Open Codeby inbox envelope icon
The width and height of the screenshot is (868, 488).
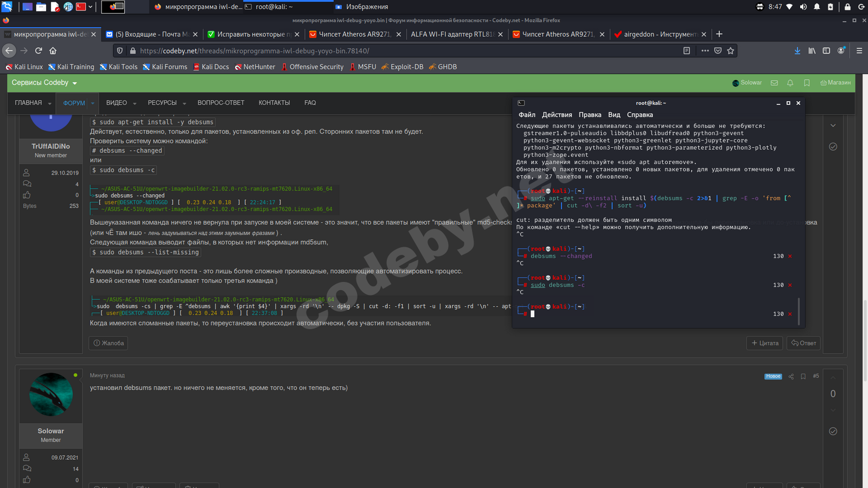(x=774, y=83)
